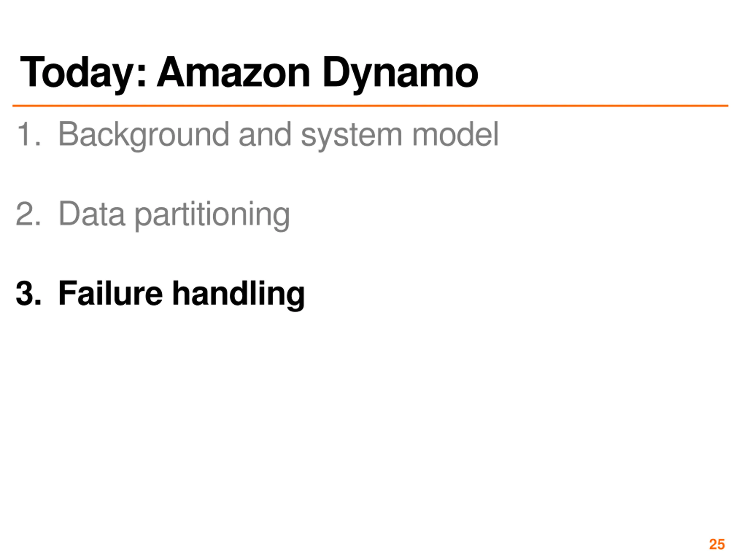Screen dimensions: 747x560
Task: Select the word "Amazon" in the title
Action: [233, 73]
